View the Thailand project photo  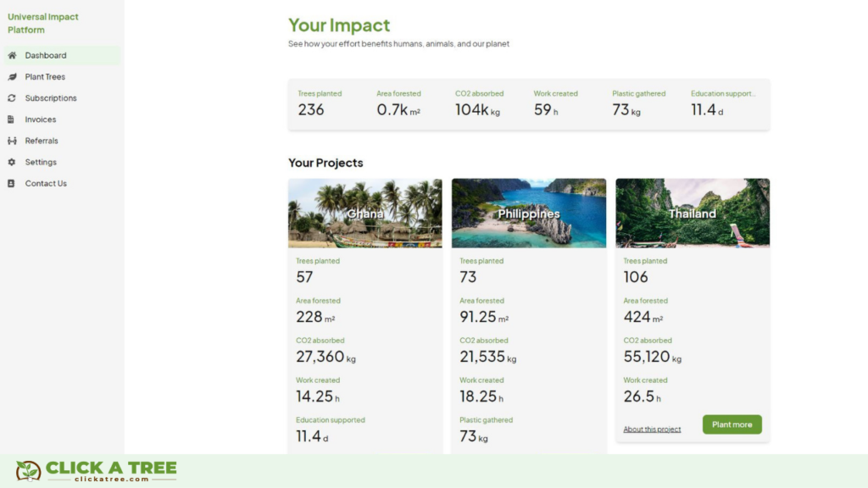click(692, 213)
